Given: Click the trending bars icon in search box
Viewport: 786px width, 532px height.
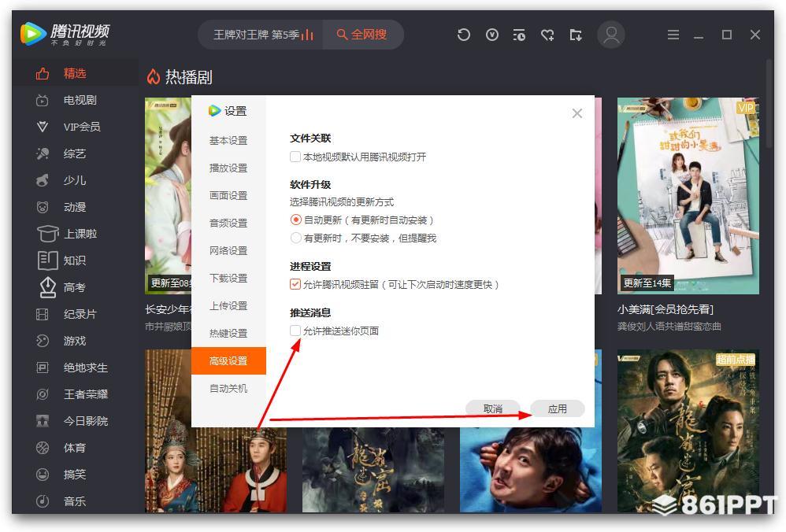Looking at the screenshot, I should click(x=307, y=35).
